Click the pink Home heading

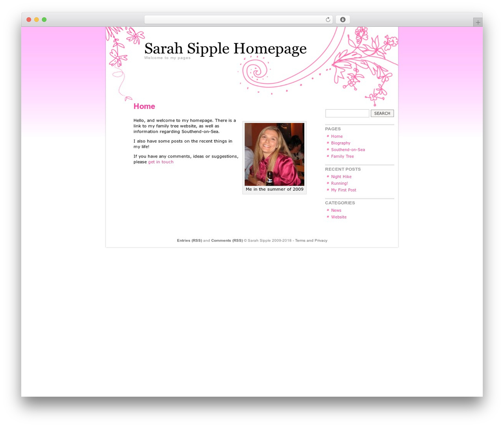[x=144, y=106]
